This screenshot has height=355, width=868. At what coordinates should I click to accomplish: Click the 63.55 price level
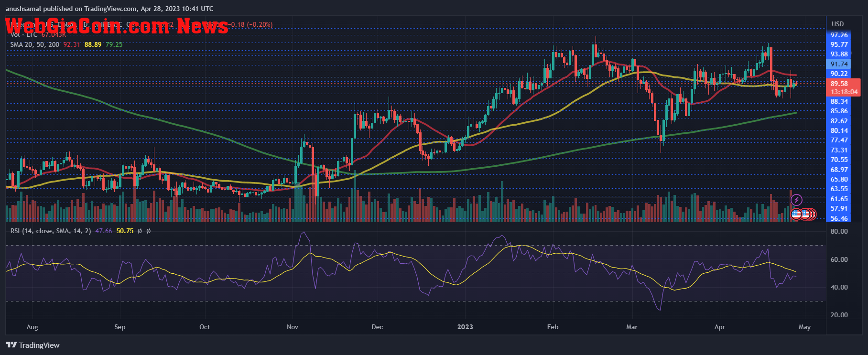(839, 189)
